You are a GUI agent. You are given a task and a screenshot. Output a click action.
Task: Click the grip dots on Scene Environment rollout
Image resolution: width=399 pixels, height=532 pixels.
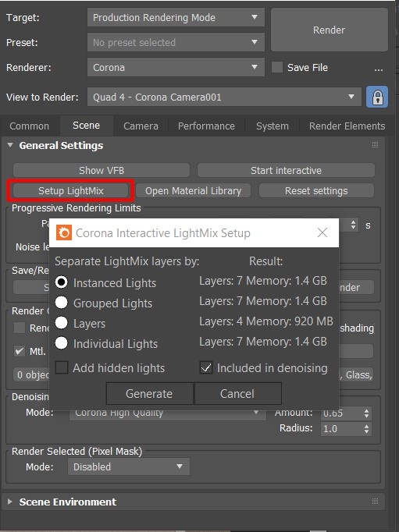pyautogui.click(x=375, y=502)
